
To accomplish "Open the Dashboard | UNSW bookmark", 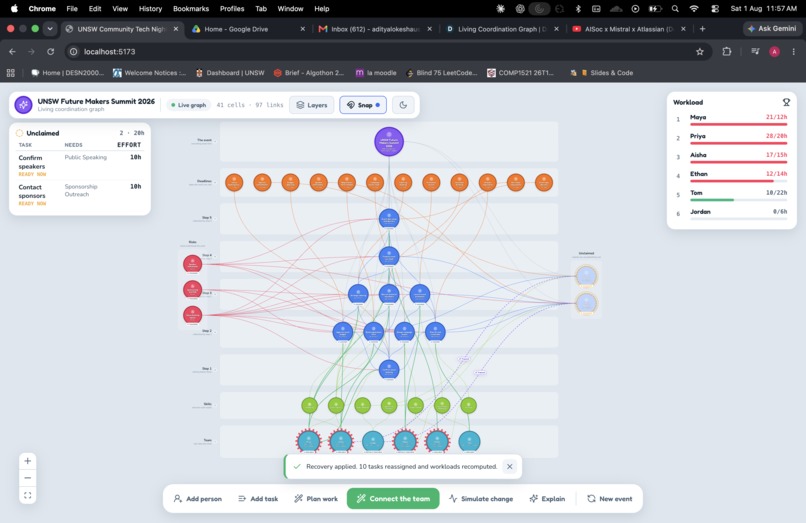I will pos(230,73).
